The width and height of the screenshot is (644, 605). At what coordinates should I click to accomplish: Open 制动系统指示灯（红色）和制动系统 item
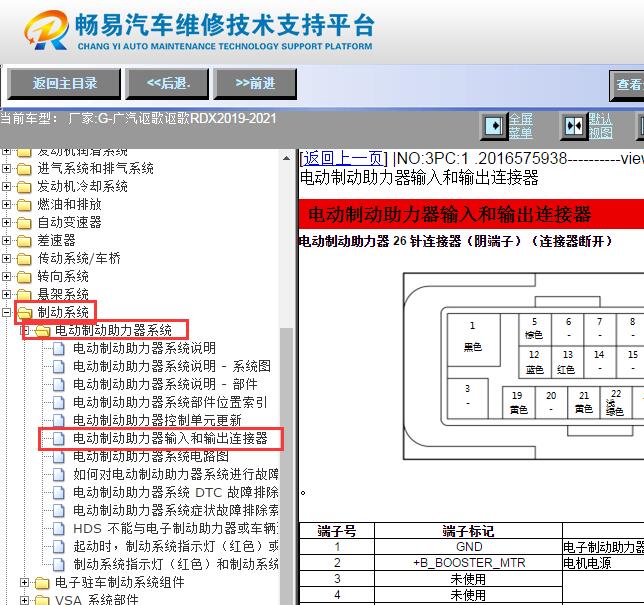click(x=176, y=564)
